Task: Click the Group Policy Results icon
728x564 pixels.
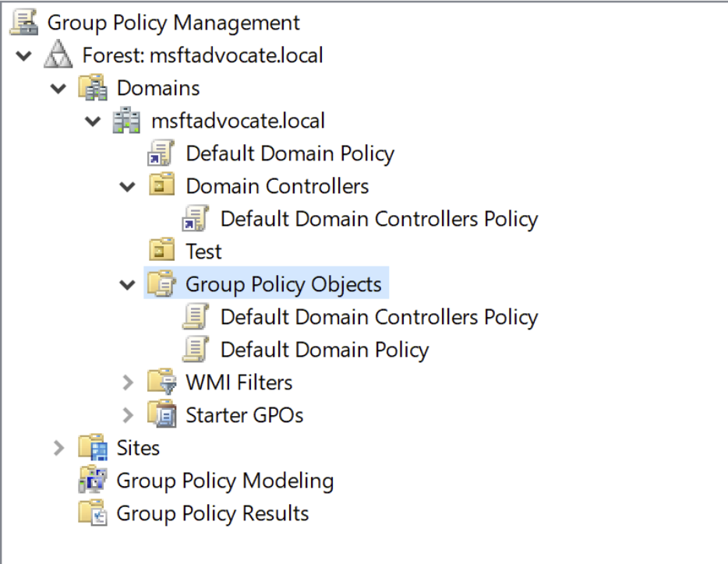Action: point(94,513)
